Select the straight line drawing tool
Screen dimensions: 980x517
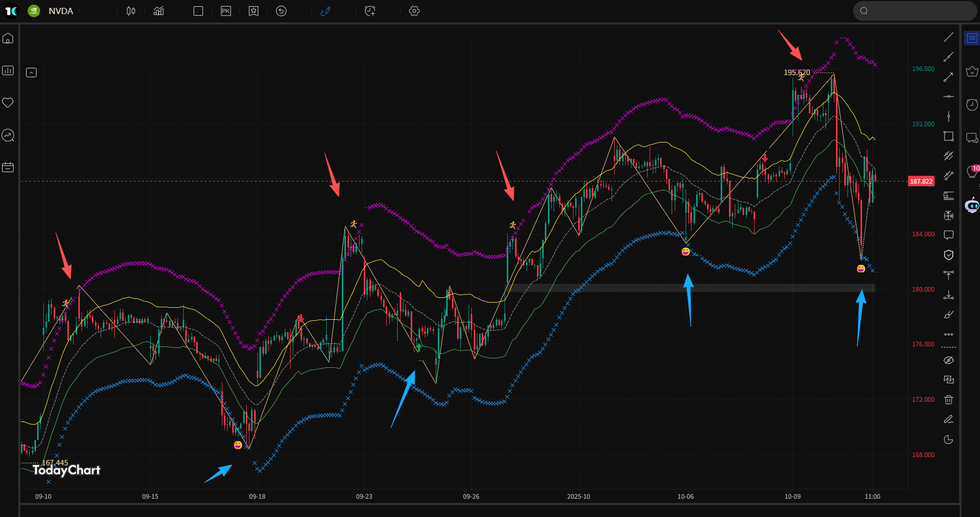coord(948,37)
